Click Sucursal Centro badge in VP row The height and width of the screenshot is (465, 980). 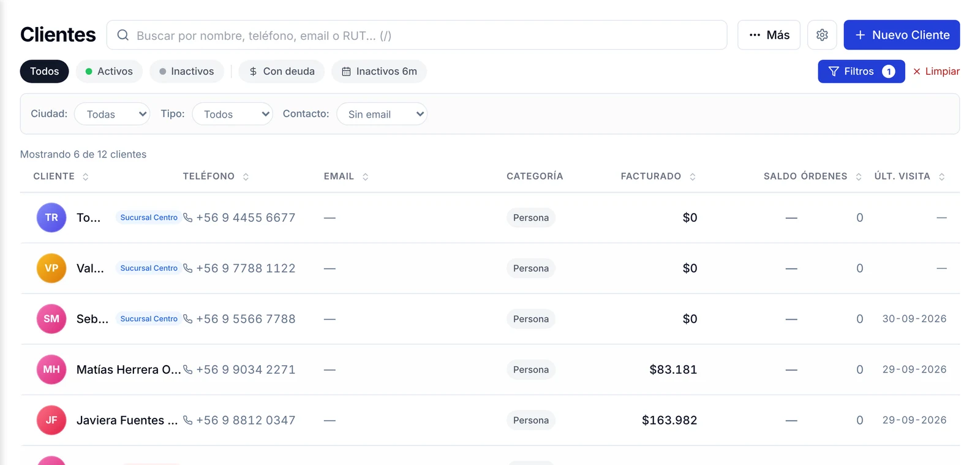pos(149,268)
